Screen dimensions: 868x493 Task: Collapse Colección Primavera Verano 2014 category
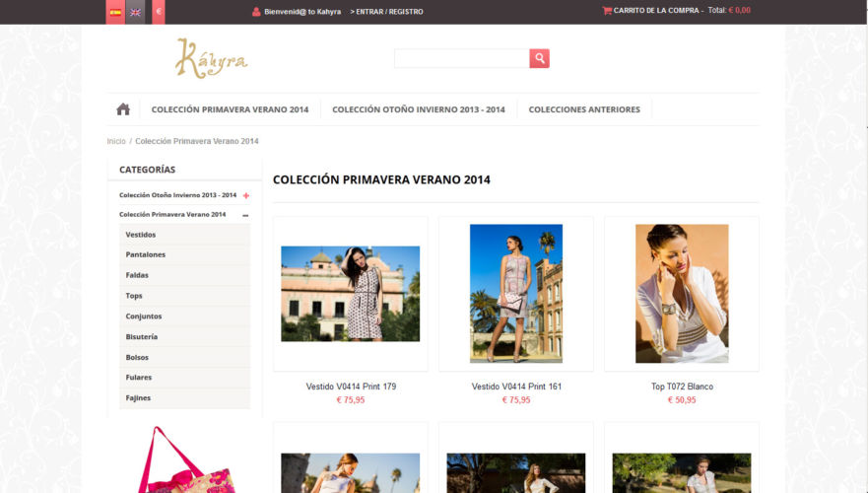click(x=245, y=215)
